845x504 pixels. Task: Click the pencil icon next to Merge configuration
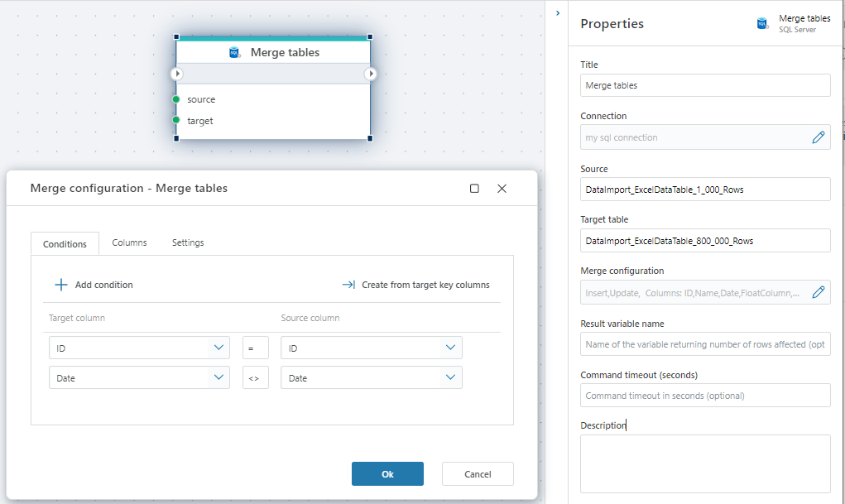tap(819, 292)
